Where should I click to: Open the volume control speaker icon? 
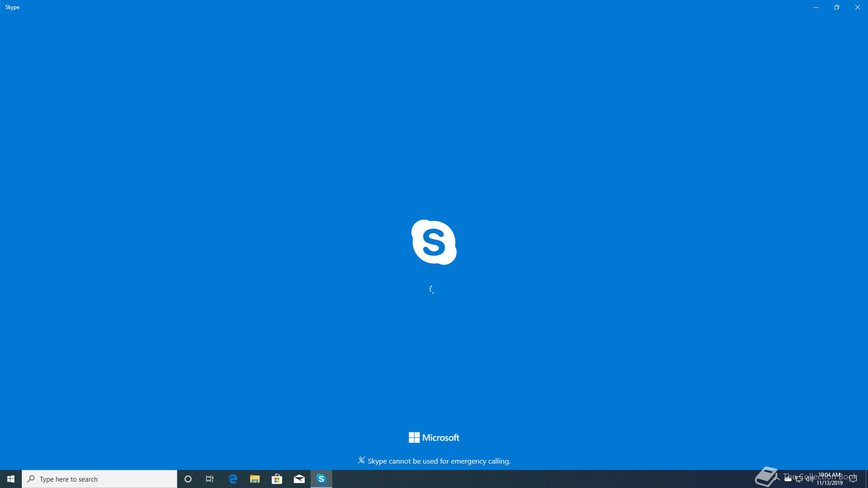click(x=809, y=479)
